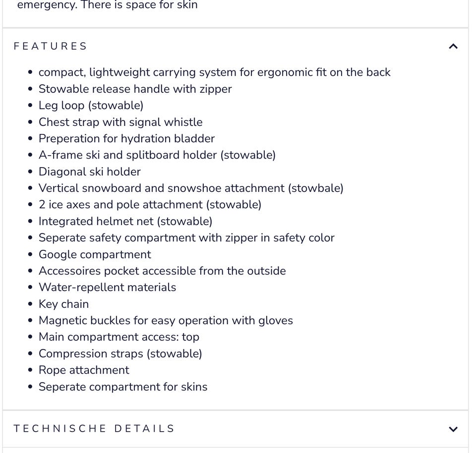Click the FEATURES section heading
The width and height of the screenshot is (476, 453).
[x=51, y=47]
